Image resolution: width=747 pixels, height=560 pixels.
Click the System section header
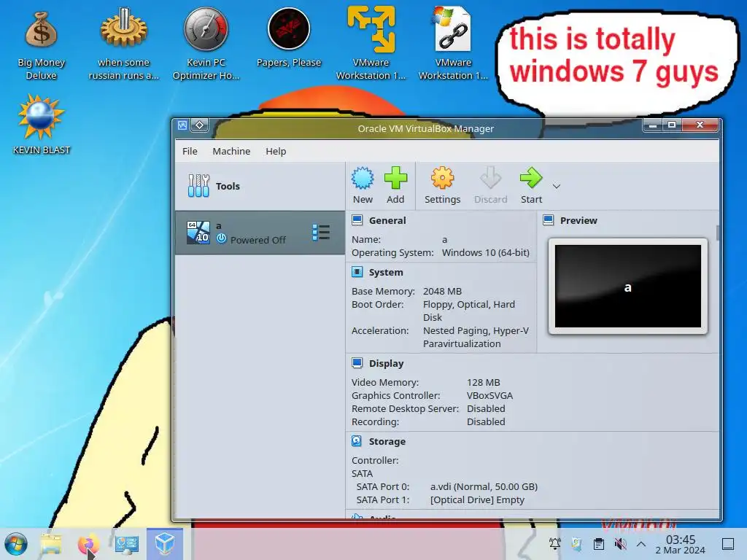tap(386, 273)
